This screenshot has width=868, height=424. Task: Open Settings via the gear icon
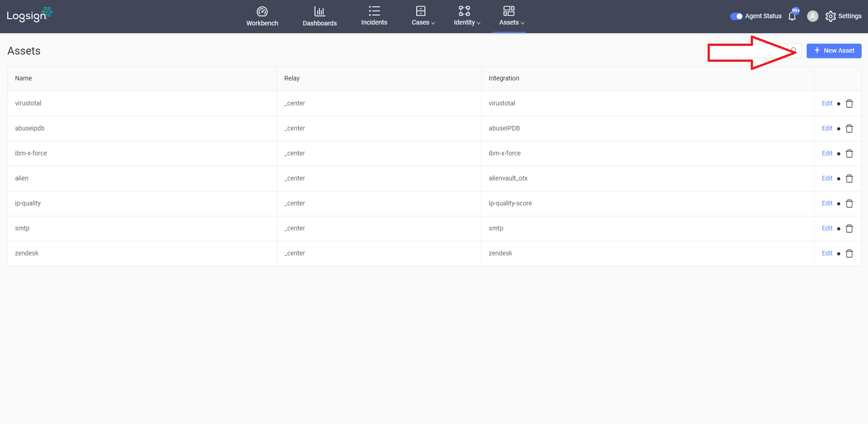(830, 16)
